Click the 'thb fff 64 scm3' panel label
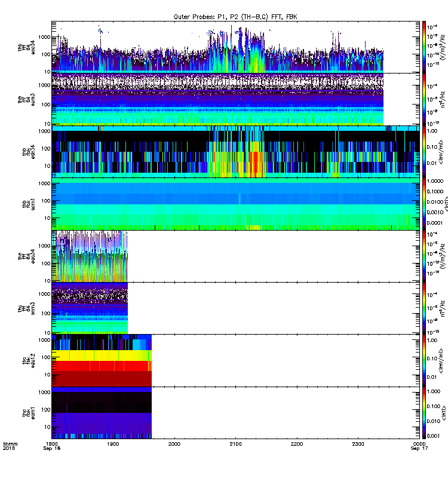 click(26, 99)
